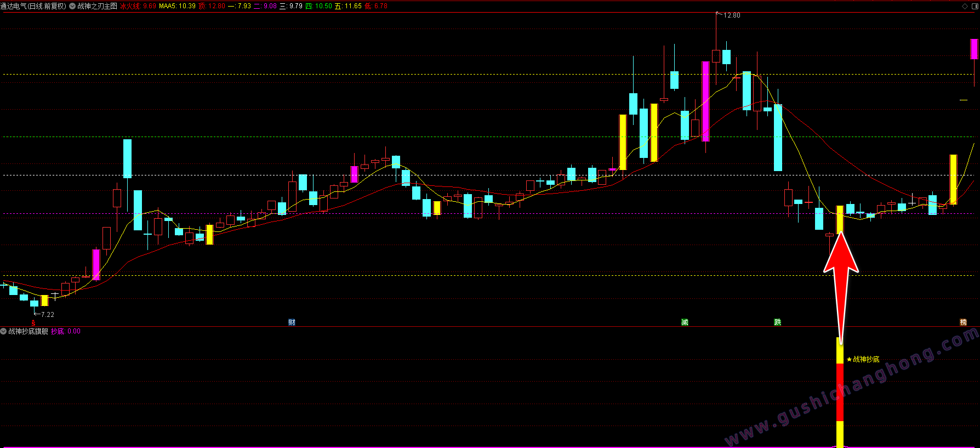This screenshot has height=448, width=980.
Task: Click the 财 event marker on the time axis
Action: (292, 322)
